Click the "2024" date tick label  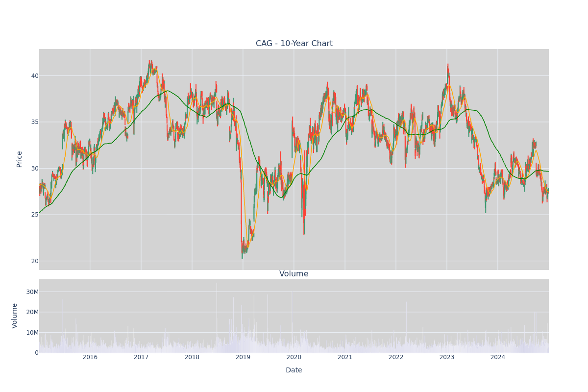tap(498, 358)
